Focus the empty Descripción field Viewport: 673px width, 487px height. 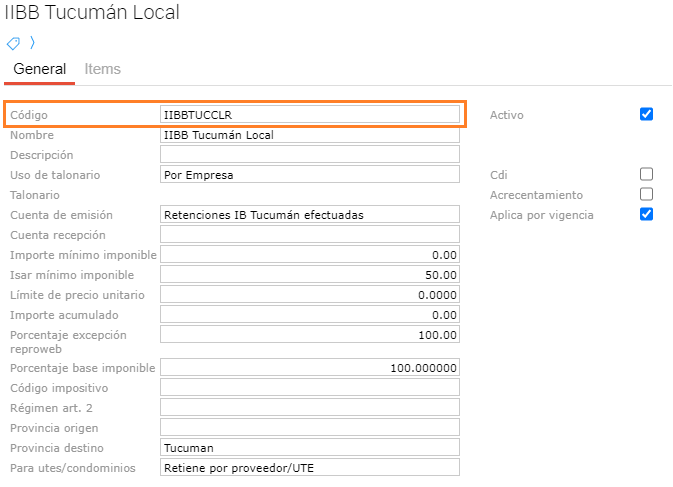(x=309, y=155)
